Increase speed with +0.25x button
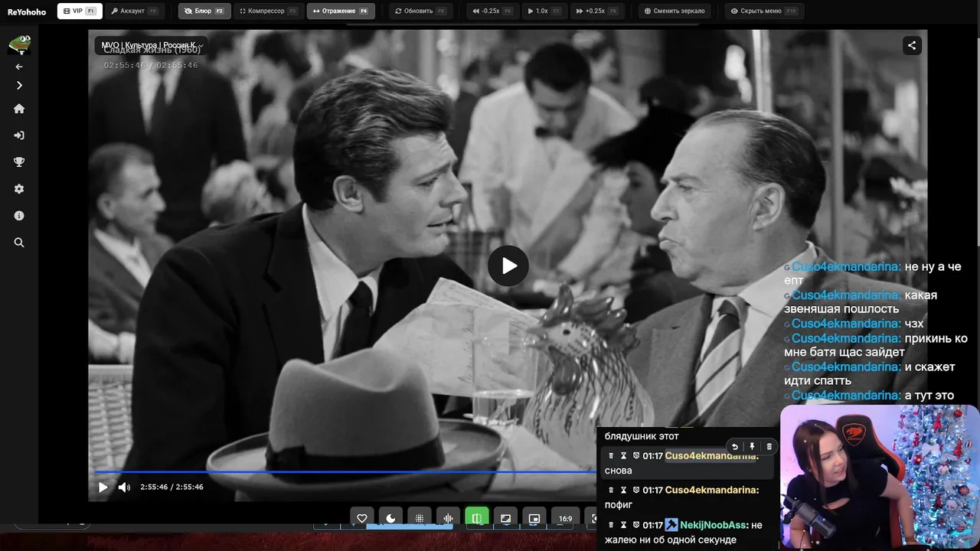Screen dimensions: 980x551 [x=596, y=11]
